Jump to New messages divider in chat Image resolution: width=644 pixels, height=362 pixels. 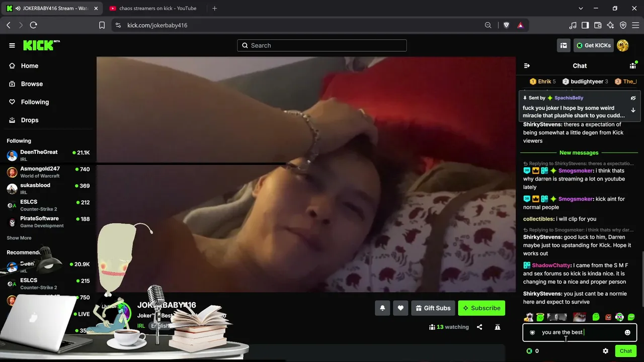tap(579, 153)
